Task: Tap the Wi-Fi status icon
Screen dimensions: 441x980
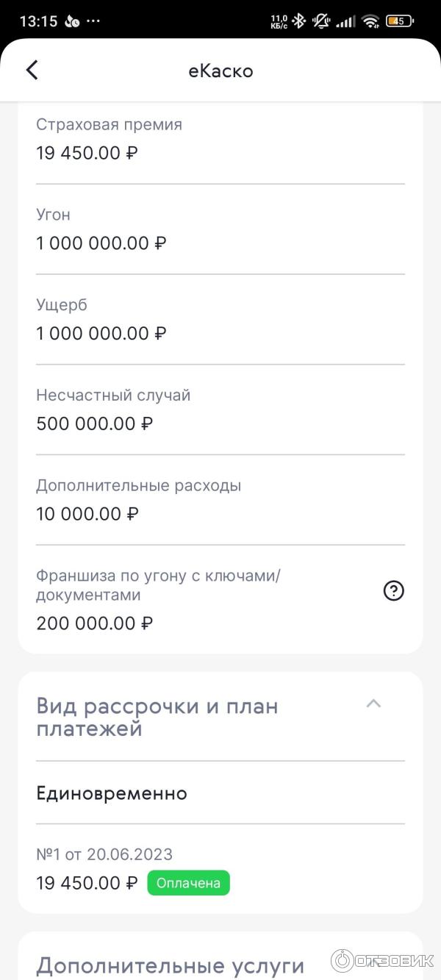Action: click(370, 21)
